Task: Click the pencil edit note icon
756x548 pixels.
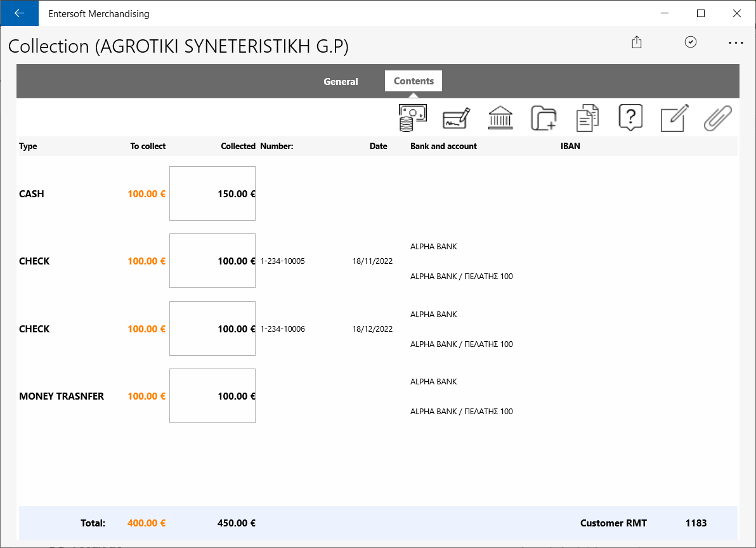Action: (674, 118)
